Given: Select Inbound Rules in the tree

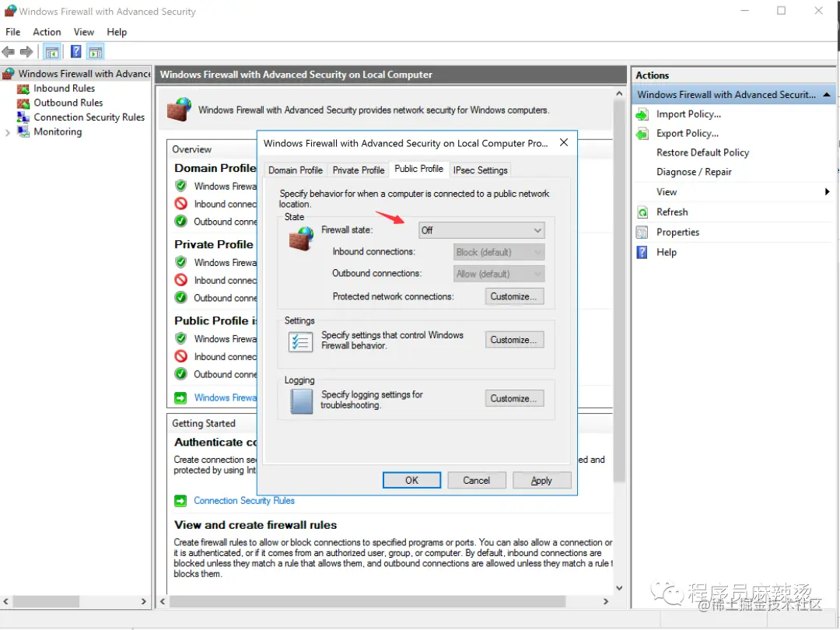Looking at the screenshot, I should (65, 89).
